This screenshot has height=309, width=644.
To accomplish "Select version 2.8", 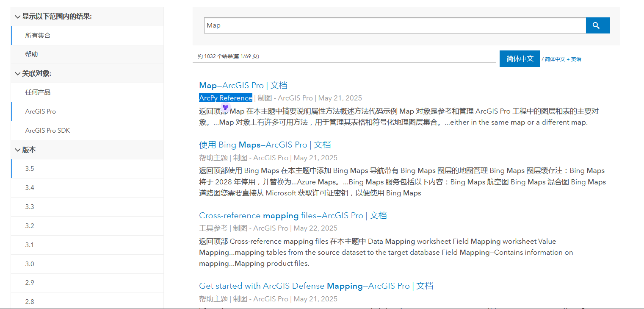I will (x=87, y=301).
